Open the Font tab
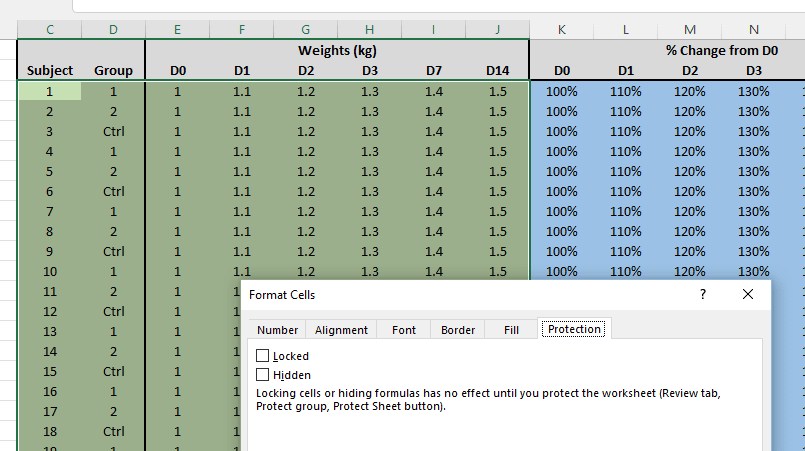The height and width of the screenshot is (451, 805). pos(404,330)
